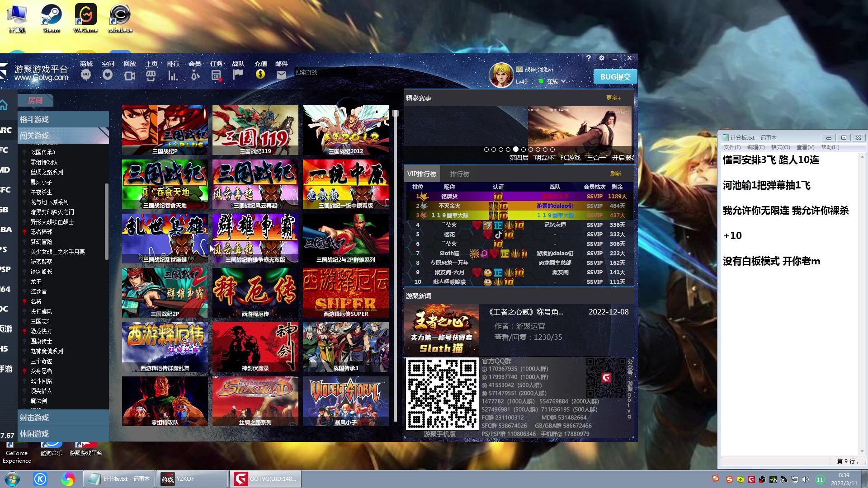Open the 格式(O) menu in Notepad
Viewport: 868px width, 488px height.
780,147
